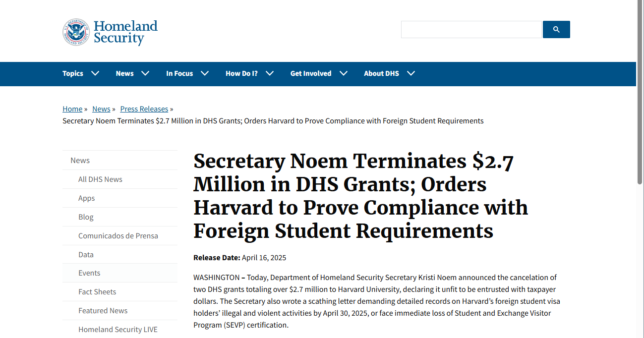Viewport: 644px width, 338px height.
Task: Open the In Focus dropdown chevron
Action: (205, 73)
